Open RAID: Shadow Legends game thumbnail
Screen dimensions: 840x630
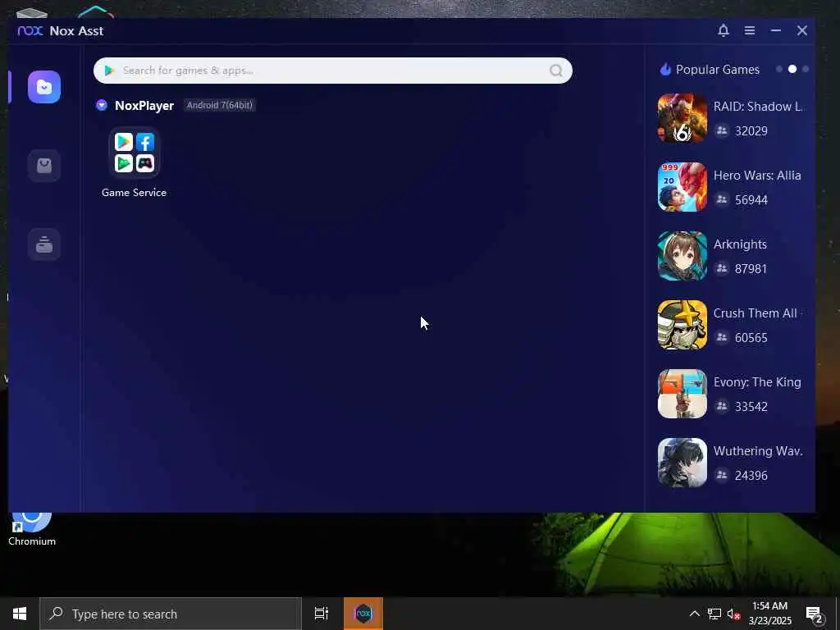pos(682,118)
